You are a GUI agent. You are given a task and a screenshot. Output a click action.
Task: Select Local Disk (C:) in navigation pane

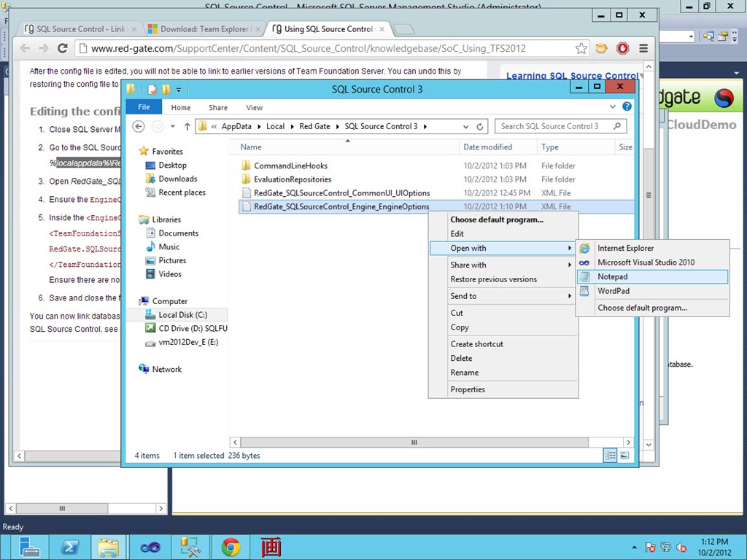coord(182,315)
